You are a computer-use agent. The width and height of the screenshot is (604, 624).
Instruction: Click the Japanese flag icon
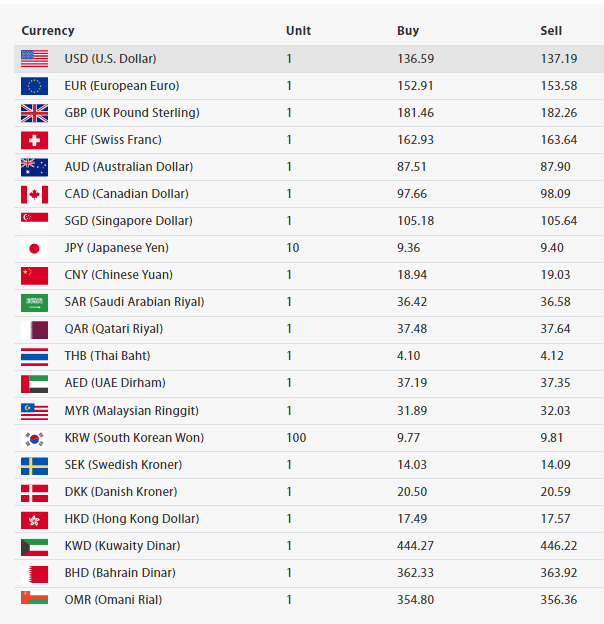[x=34, y=248]
